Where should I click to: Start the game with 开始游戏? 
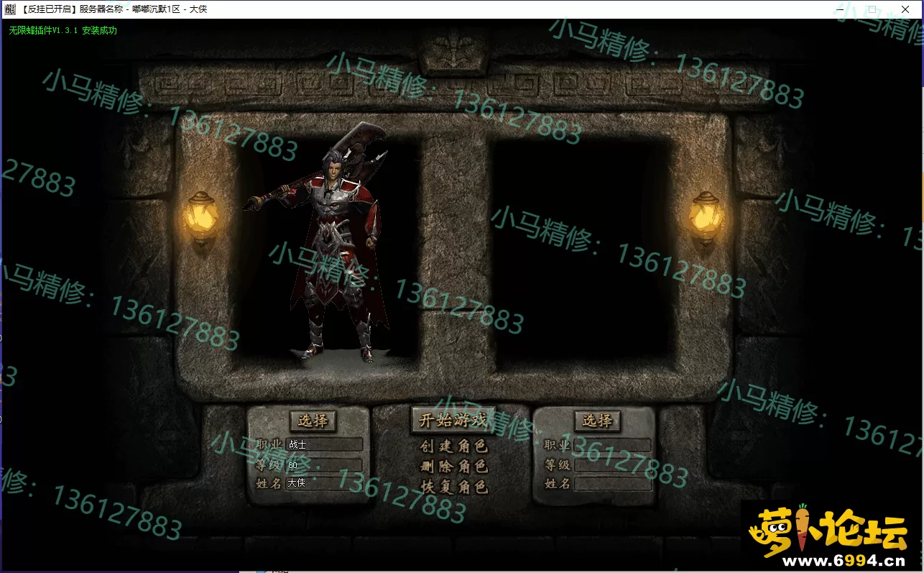coord(453,420)
